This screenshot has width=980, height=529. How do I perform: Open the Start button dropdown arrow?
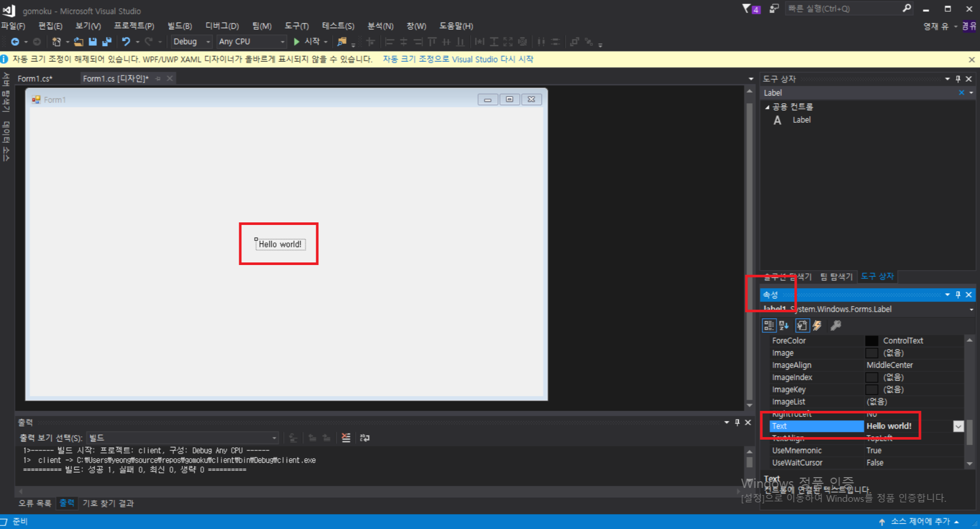click(325, 42)
